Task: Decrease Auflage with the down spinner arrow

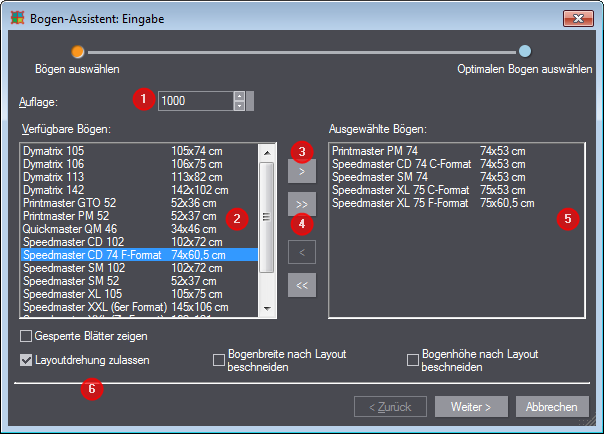Action: tap(239, 106)
